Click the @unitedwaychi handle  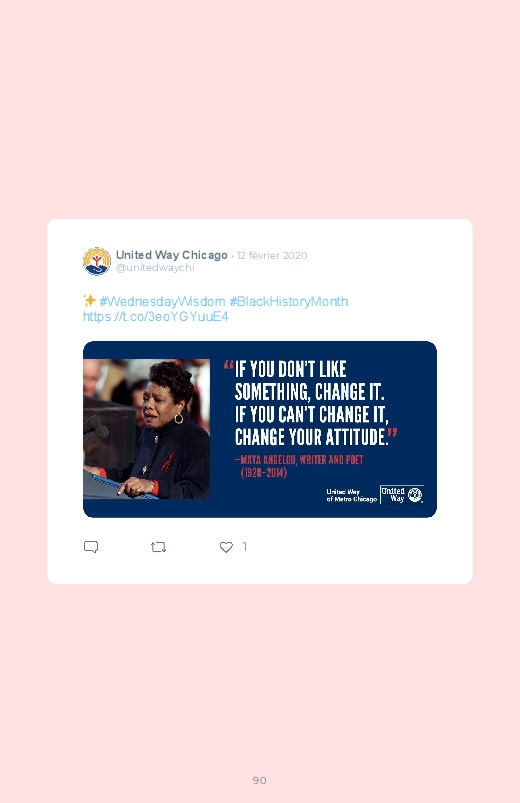coord(155,267)
